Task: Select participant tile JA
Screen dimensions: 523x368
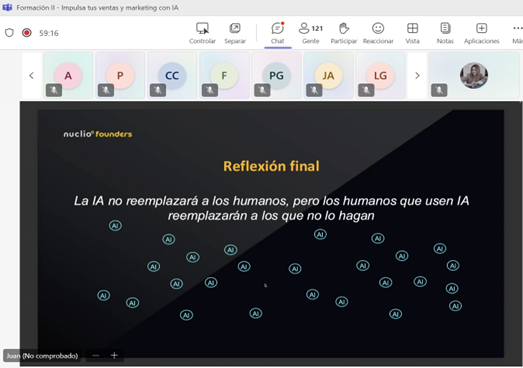Action: [x=328, y=75]
